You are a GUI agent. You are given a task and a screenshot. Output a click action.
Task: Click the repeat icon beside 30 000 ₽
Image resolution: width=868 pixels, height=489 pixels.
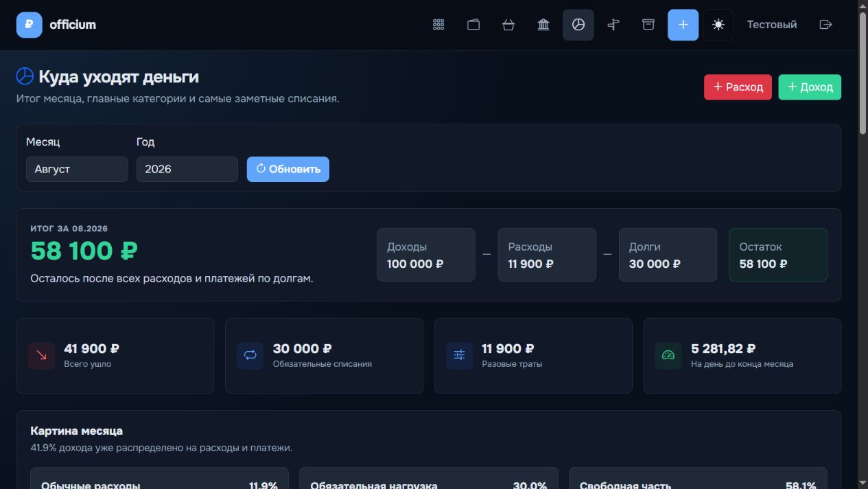pos(250,356)
